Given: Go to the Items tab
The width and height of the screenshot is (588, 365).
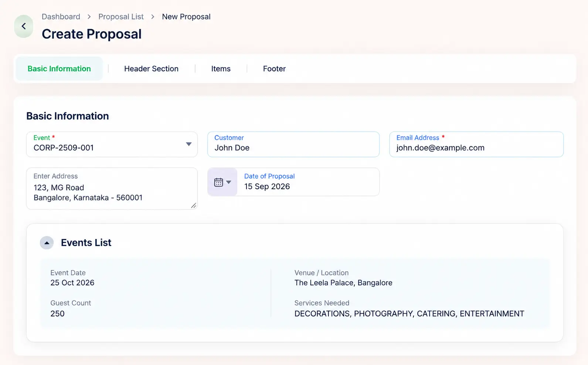Looking at the screenshot, I should pos(221,69).
